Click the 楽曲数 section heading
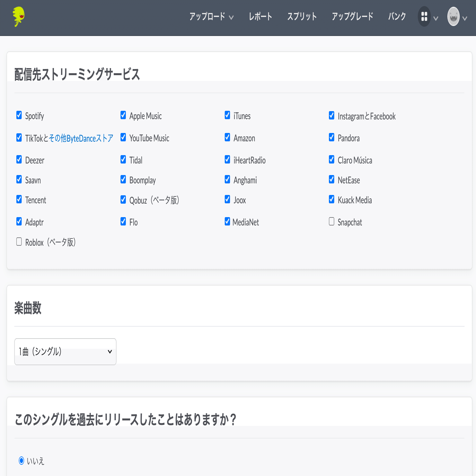 coord(28,308)
